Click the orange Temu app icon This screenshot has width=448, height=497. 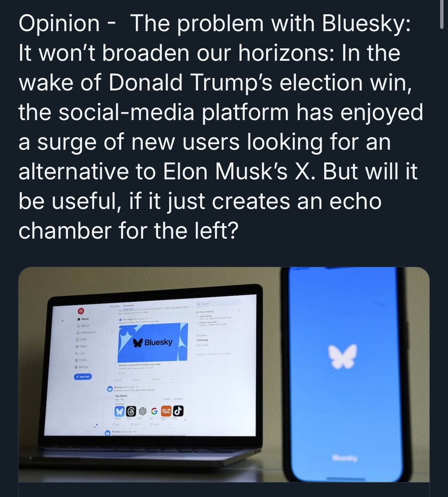click(x=166, y=411)
